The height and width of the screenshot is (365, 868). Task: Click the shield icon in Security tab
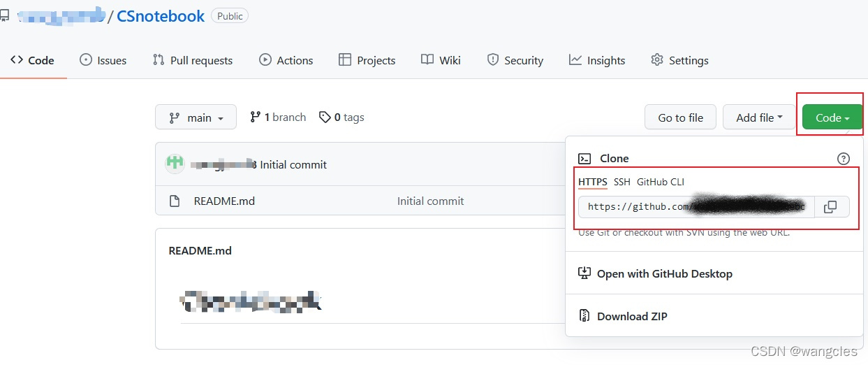point(493,60)
